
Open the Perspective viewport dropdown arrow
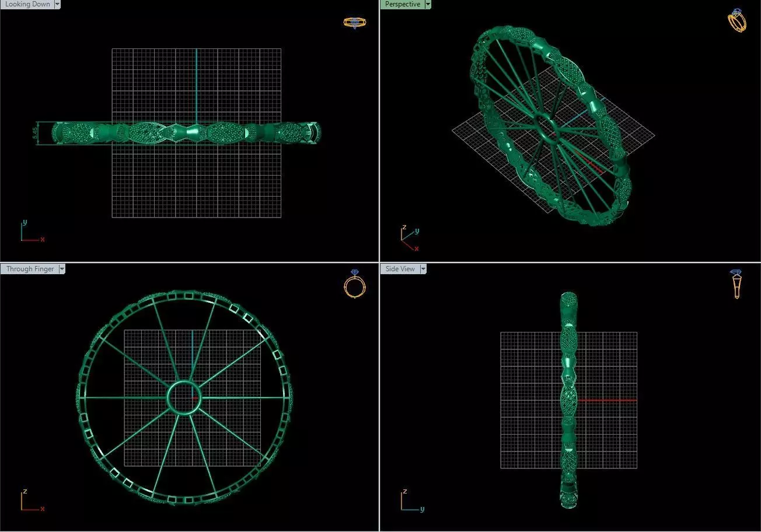pos(428,4)
